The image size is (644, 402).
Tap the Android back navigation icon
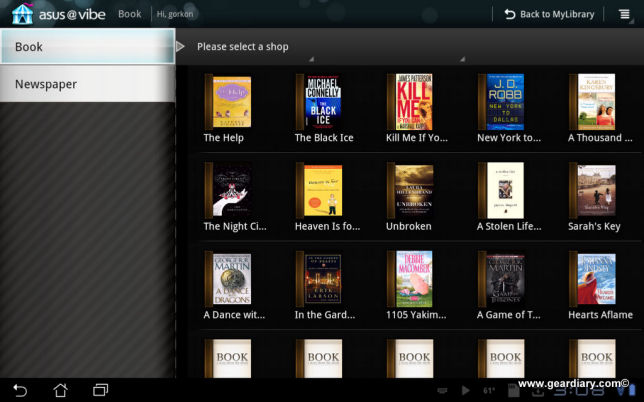(20, 390)
